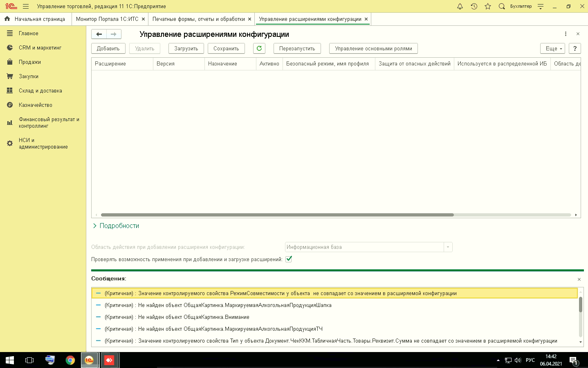
Task: Click the green refresh icon button
Action: pos(259,48)
